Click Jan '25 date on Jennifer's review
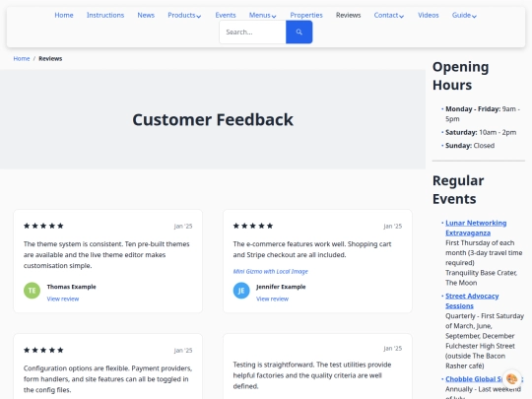532x399 pixels. [x=393, y=227]
